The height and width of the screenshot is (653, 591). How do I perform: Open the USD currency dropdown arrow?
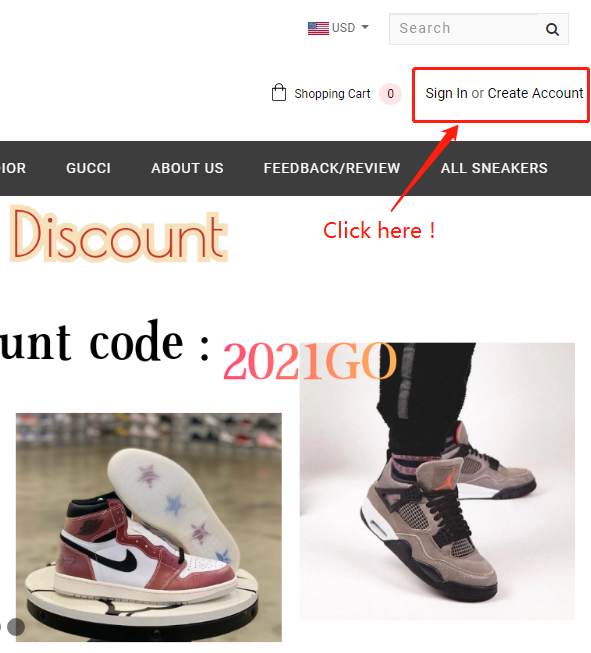(365, 27)
